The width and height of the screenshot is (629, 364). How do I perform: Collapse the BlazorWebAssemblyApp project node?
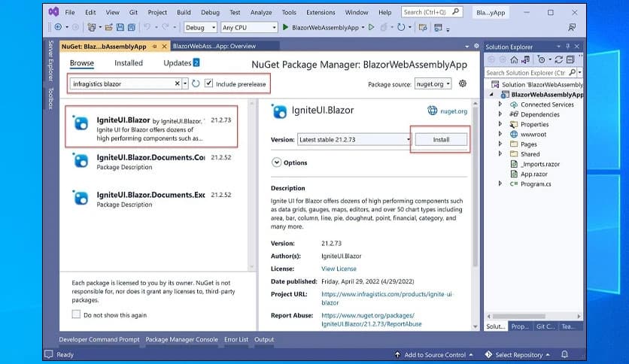(491, 95)
